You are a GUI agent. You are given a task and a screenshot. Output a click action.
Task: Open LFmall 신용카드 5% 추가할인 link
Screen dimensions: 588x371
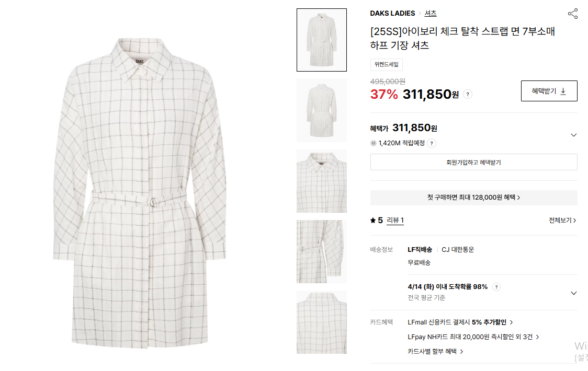pyautogui.click(x=460, y=322)
